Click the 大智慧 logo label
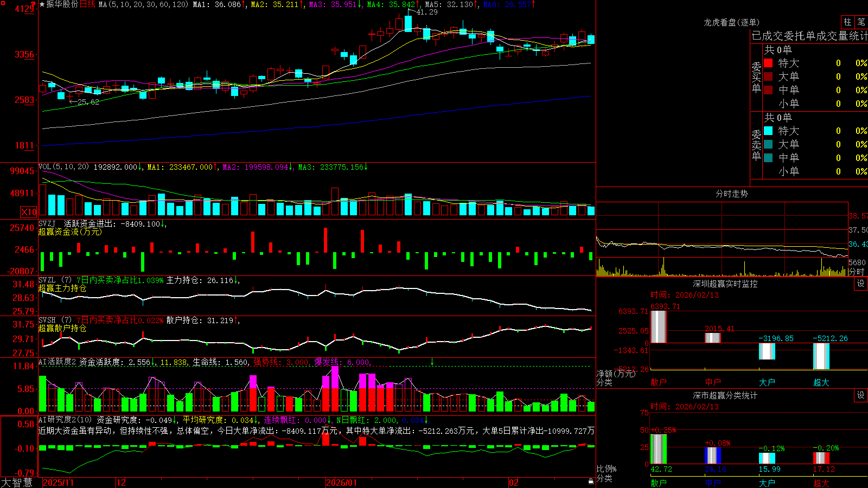The height and width of the screenshot is (488, 868). [x=17, y=483]
